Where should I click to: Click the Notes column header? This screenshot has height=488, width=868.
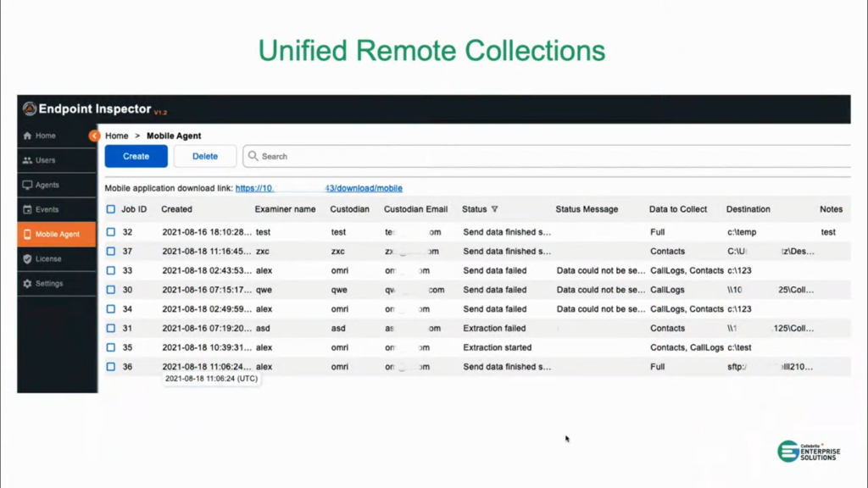[x=831, y=209]
